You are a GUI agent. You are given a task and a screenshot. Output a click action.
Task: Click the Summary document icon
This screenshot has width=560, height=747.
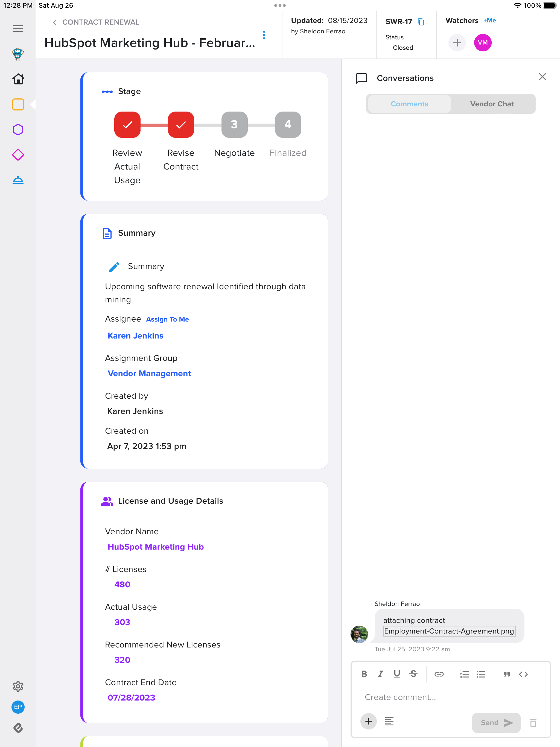click(107, 233)
